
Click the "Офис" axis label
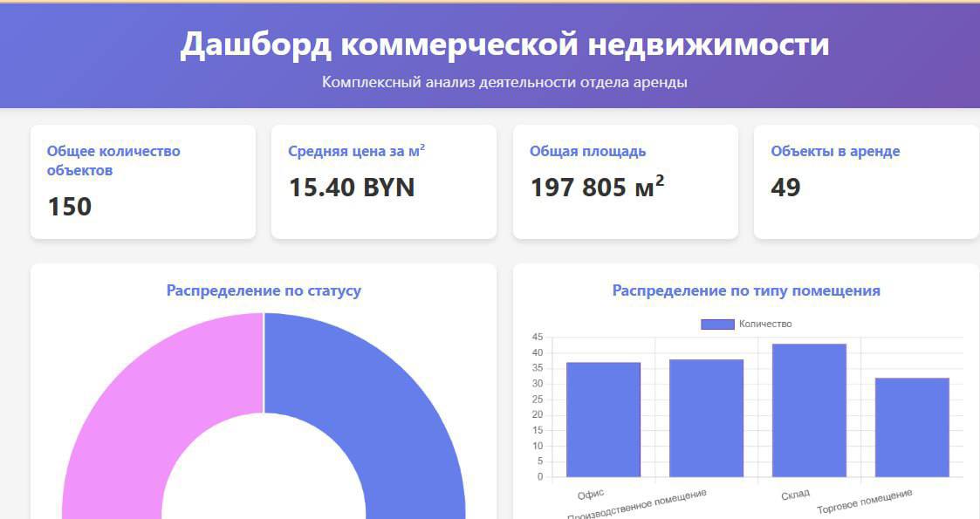[592, 495]
